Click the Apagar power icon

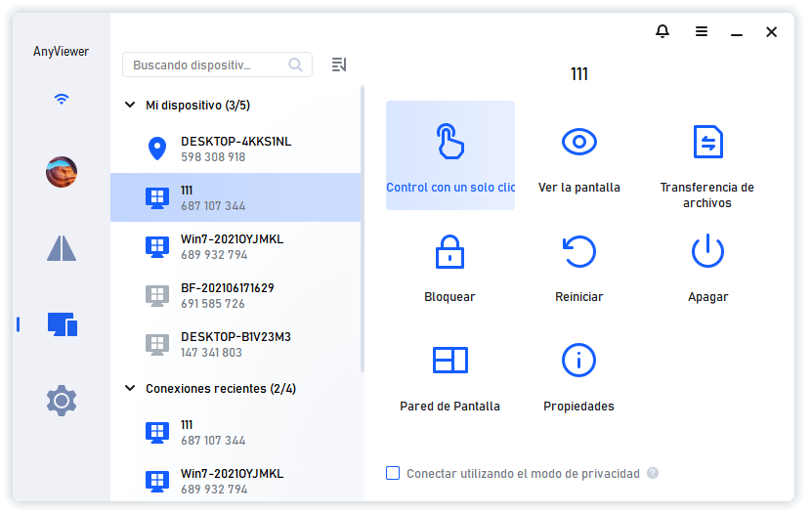point(707,251)
